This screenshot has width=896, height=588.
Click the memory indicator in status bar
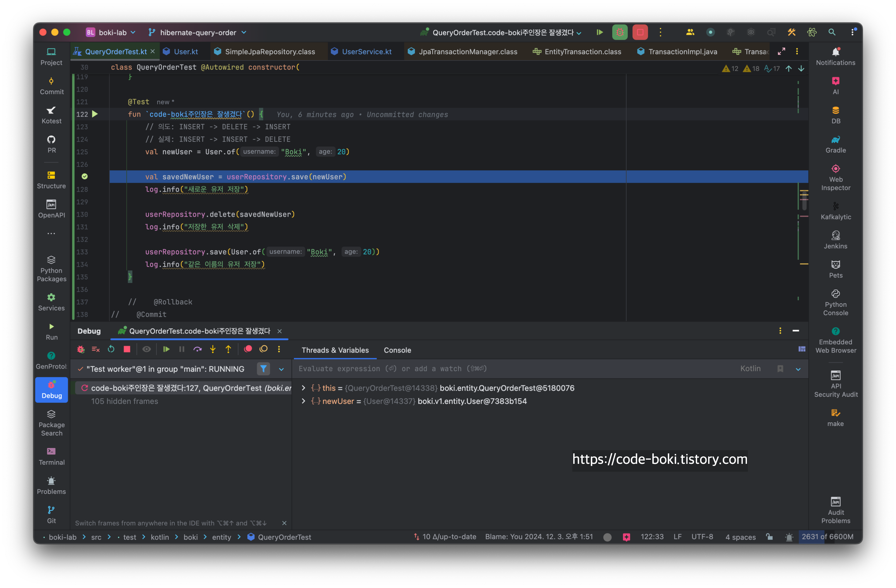[827, 537]
